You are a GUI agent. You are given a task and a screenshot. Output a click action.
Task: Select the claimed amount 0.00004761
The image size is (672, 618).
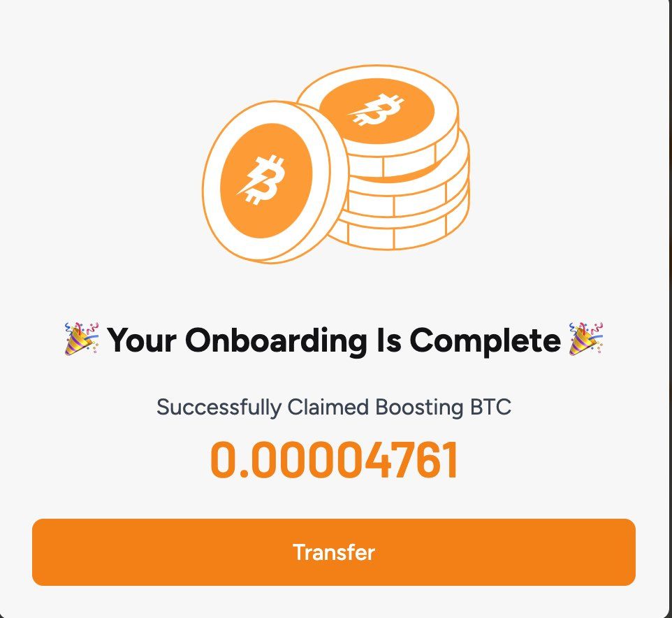pyautogui.click(x=335, y=460)
